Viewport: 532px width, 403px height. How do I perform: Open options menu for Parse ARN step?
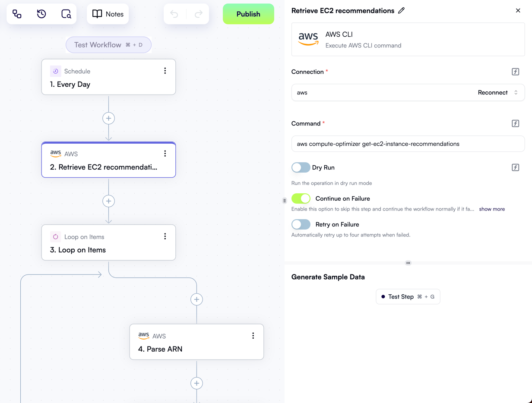(x=253, y=336)
